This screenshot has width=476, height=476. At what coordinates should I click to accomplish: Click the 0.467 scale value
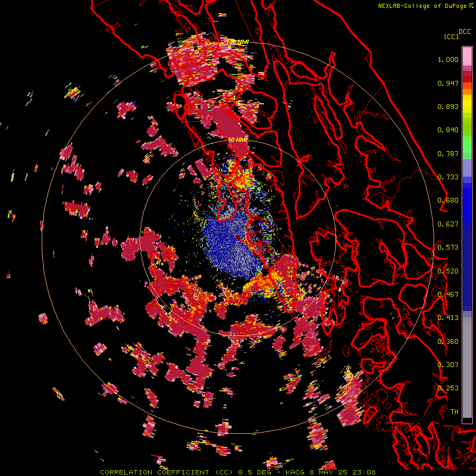pos(448,295)
